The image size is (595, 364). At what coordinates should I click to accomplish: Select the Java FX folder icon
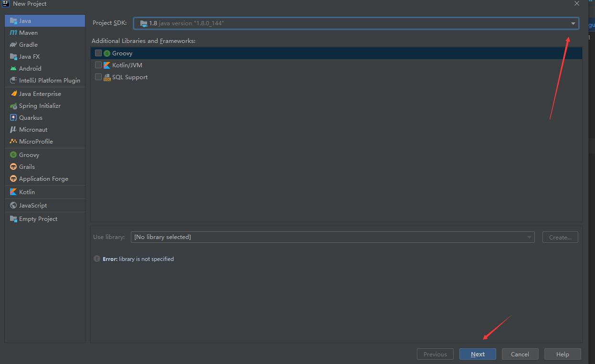click(13, 57)
